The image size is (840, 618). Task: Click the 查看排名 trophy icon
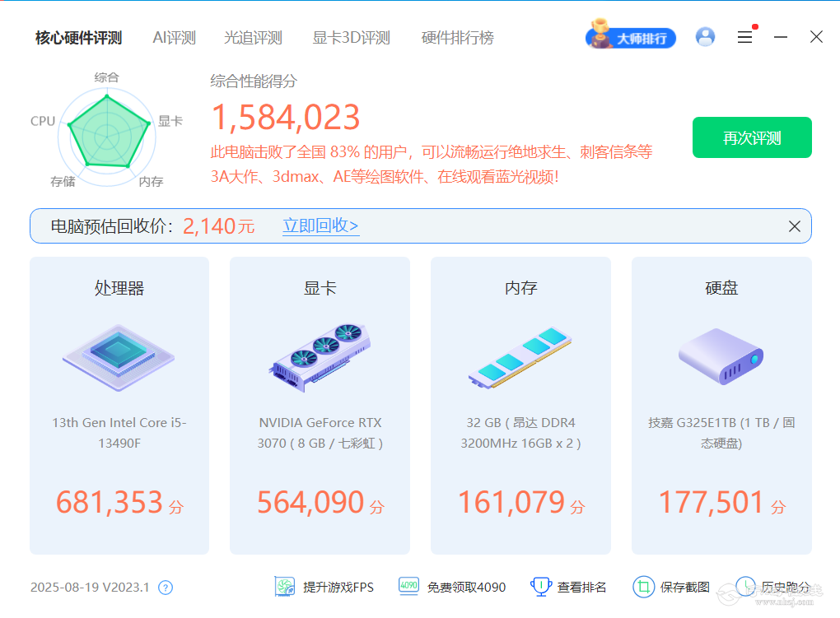(541, 587)
